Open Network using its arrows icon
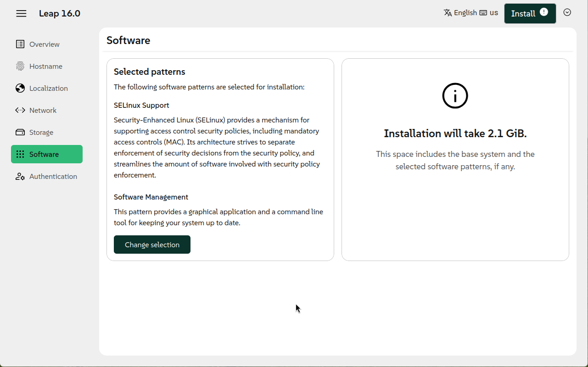 tap(20, 110)
